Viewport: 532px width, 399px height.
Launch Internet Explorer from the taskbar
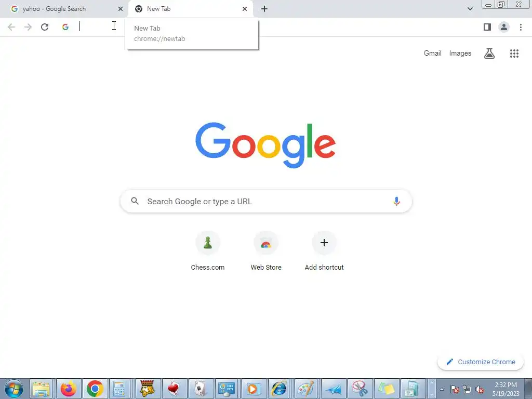[x=280, y=389]
